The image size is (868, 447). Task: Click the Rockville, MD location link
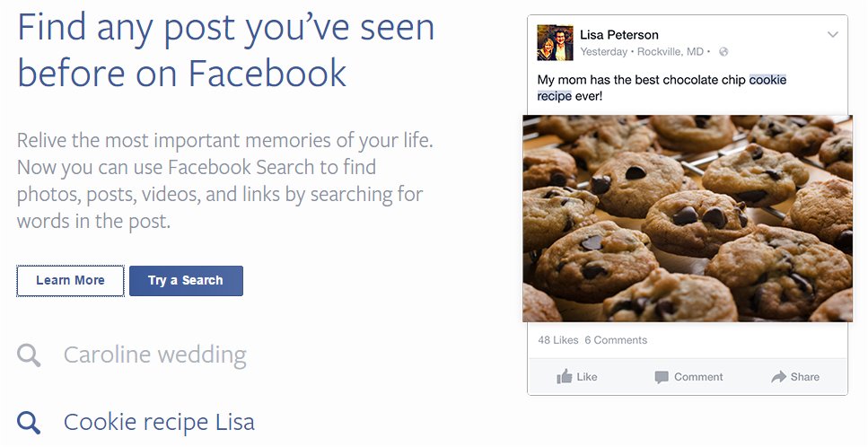tap(671, 52)
